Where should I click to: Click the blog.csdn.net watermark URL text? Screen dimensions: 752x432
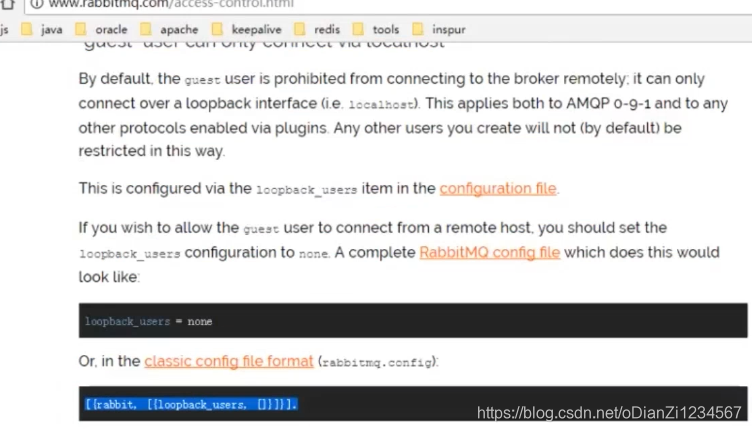pyautogui.click(x=609, y=412)
